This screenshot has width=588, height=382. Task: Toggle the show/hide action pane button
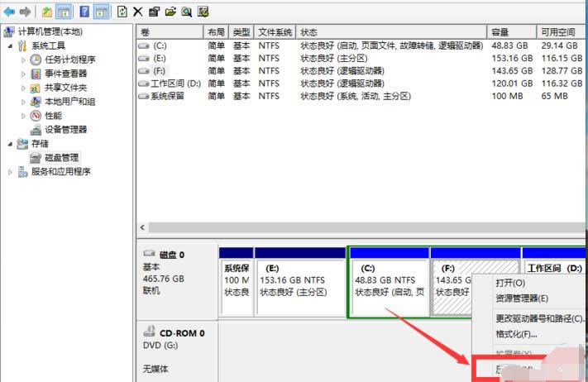click(101, 12)
